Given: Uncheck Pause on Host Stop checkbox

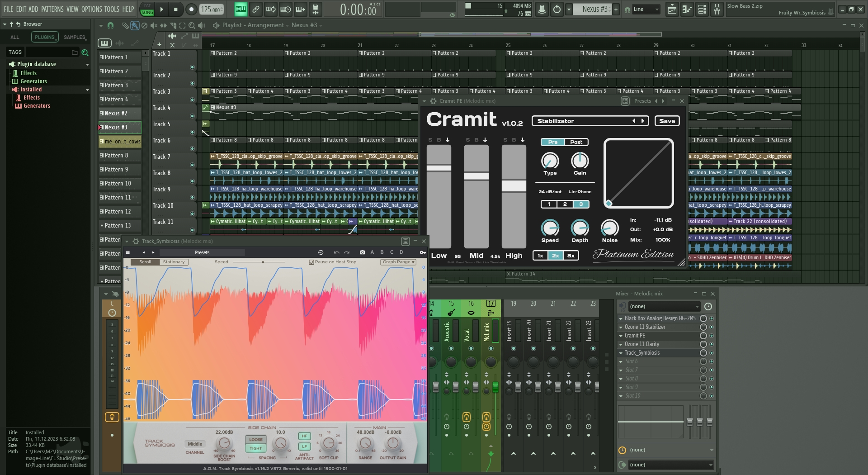Looking at the screenshot, I should 311,262.
